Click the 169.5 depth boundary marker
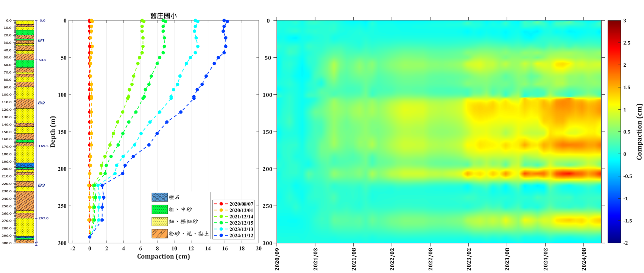The height and width of the screenshot is (273, 644). (43, 146)
